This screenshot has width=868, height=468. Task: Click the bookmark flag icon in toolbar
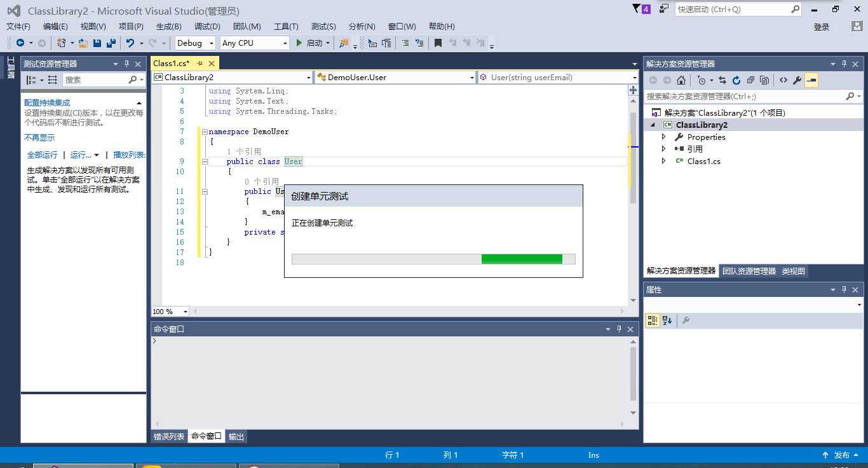(438, 43)
